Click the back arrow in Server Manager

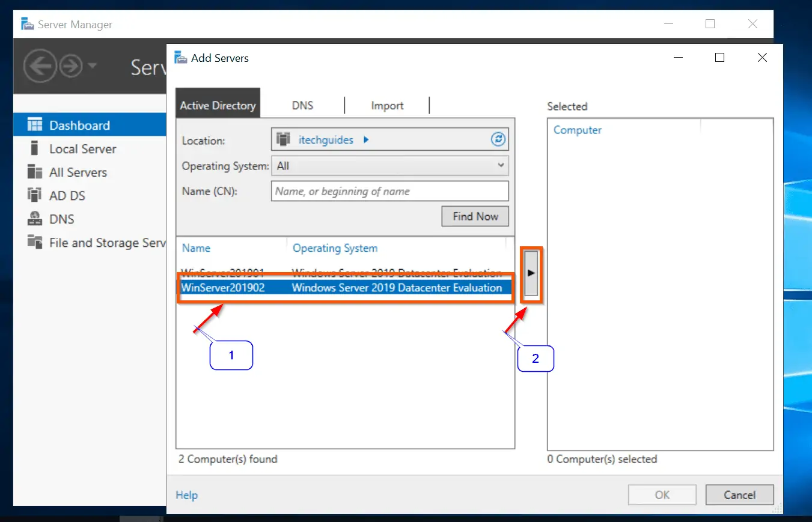(40, 66)
